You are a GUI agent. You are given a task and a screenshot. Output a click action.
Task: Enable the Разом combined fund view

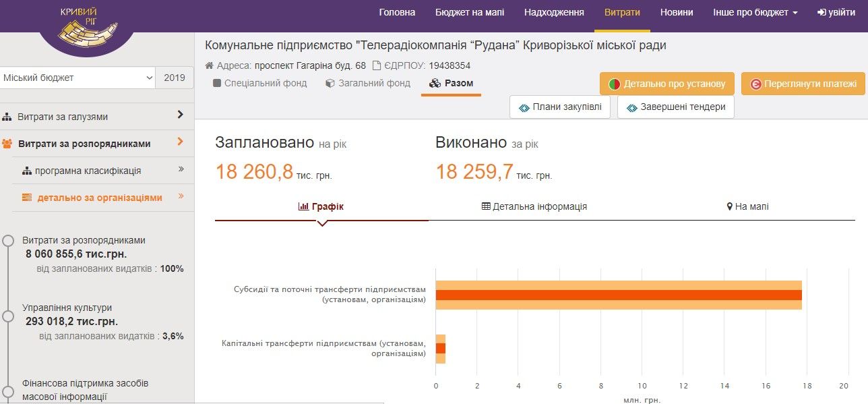pyautogui.click(x=451, y=83)
